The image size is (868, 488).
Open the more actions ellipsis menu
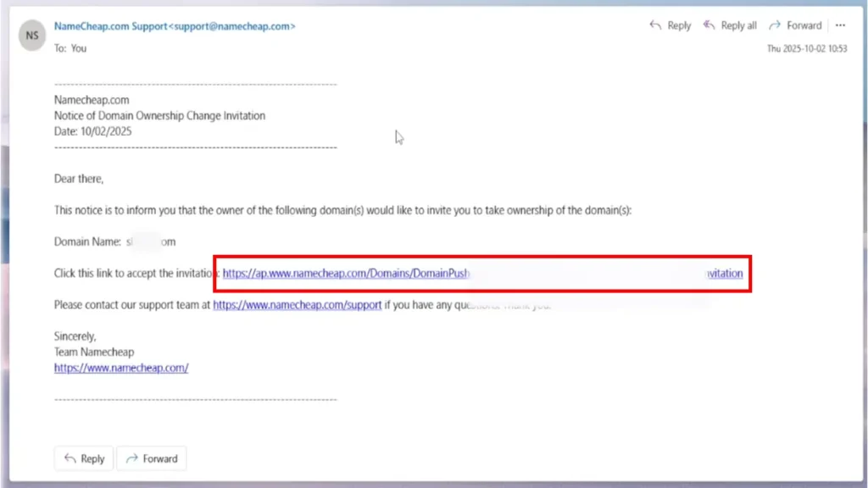point(840,25)
